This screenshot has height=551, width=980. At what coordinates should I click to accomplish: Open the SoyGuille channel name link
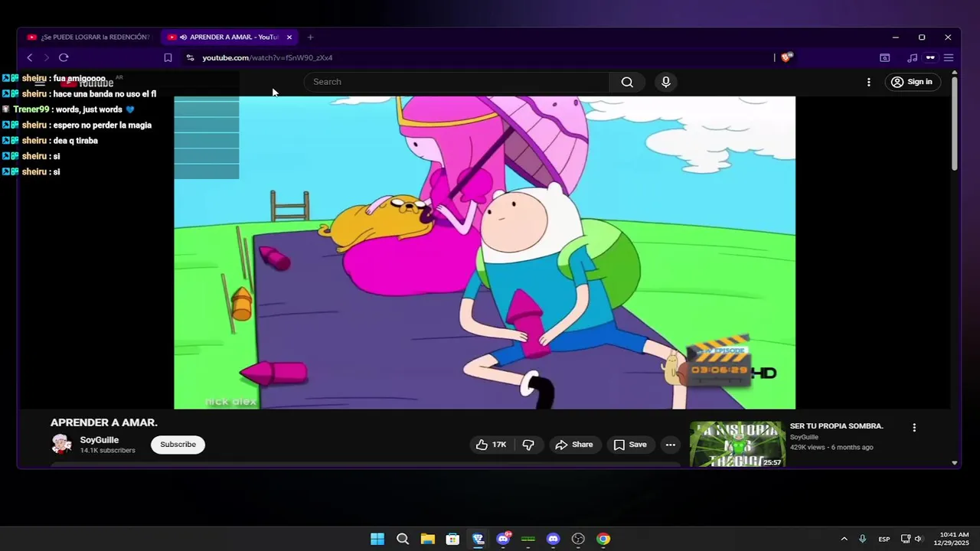(100, 440)
